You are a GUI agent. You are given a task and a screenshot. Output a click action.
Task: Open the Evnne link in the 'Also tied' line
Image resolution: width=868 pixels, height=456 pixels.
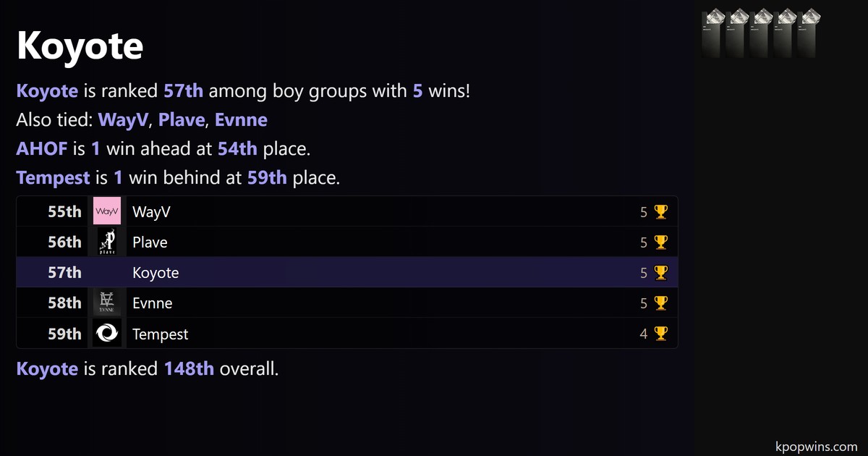(x=241, y=119)
